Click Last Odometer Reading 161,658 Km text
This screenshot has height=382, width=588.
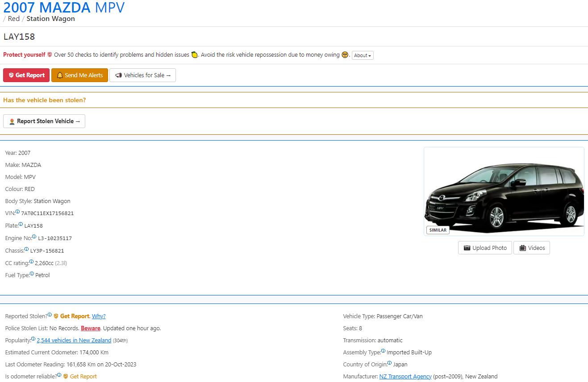coord(71,364)
